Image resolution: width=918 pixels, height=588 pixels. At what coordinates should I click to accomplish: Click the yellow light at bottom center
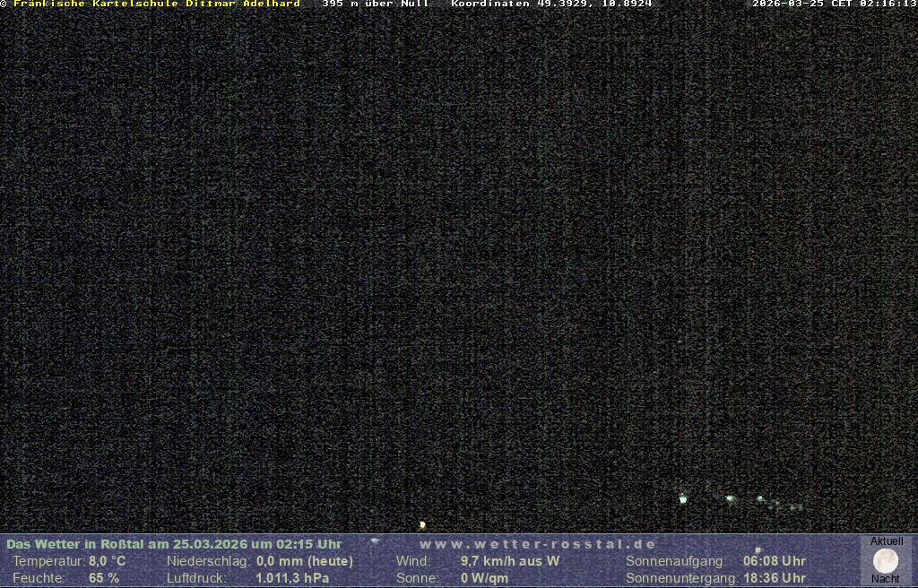click(x=422, y=524)
